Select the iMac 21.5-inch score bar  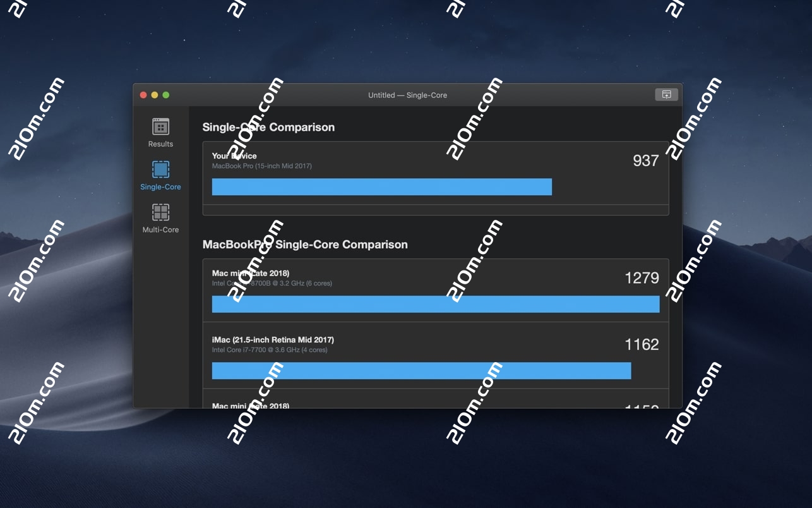tap(421, 370)
